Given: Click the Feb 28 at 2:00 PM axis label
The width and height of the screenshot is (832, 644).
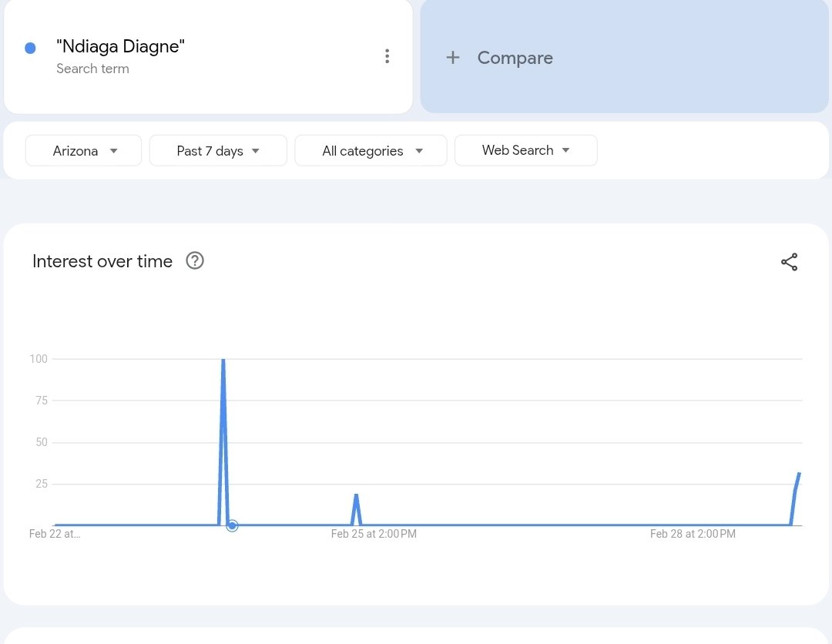Looking at the screenshot, I should click(x=693, y=534).
